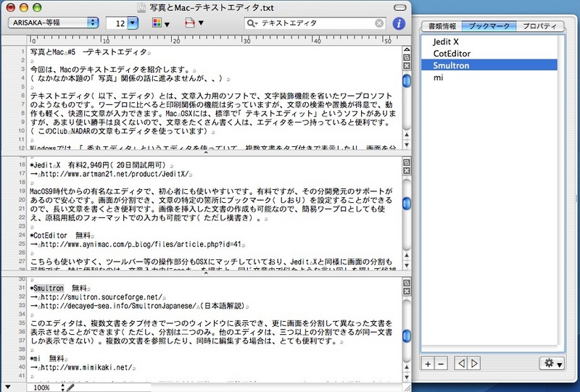The width and height of the screenshot is (580, 392).
Task: Click the scroll thumb of the first pane
Action: (407, 80)
